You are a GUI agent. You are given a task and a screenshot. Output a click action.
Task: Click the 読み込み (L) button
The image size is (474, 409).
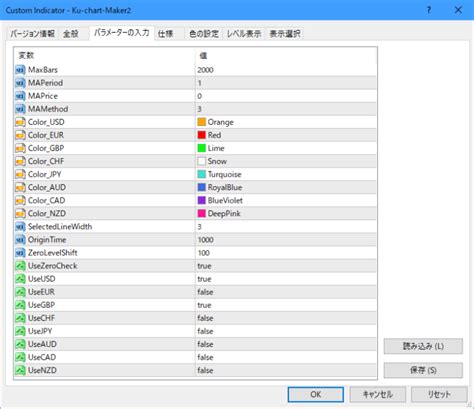[x=423, y=346]
